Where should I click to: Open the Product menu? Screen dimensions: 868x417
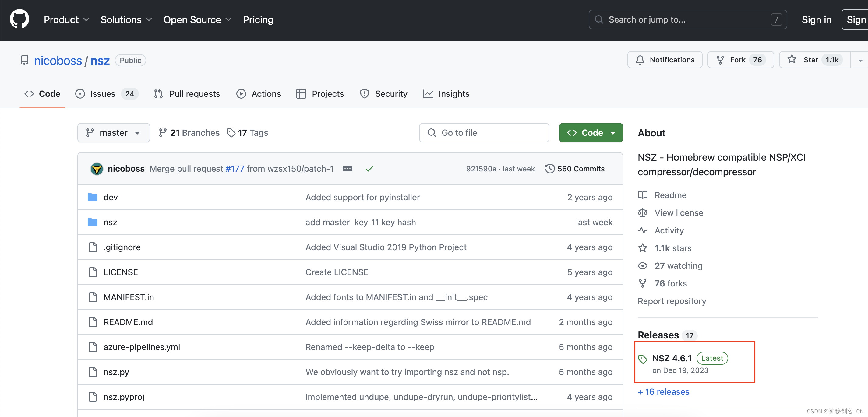(x=66, y=19)
